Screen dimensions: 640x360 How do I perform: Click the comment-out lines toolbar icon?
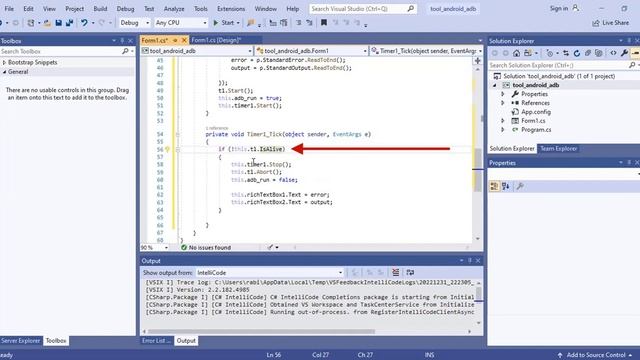tap(299, 23)
